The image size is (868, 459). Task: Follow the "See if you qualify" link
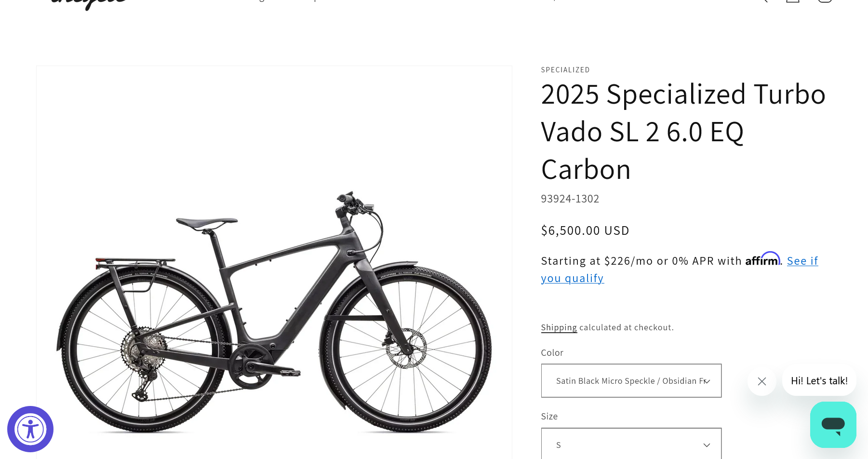[x=802, y=261]
